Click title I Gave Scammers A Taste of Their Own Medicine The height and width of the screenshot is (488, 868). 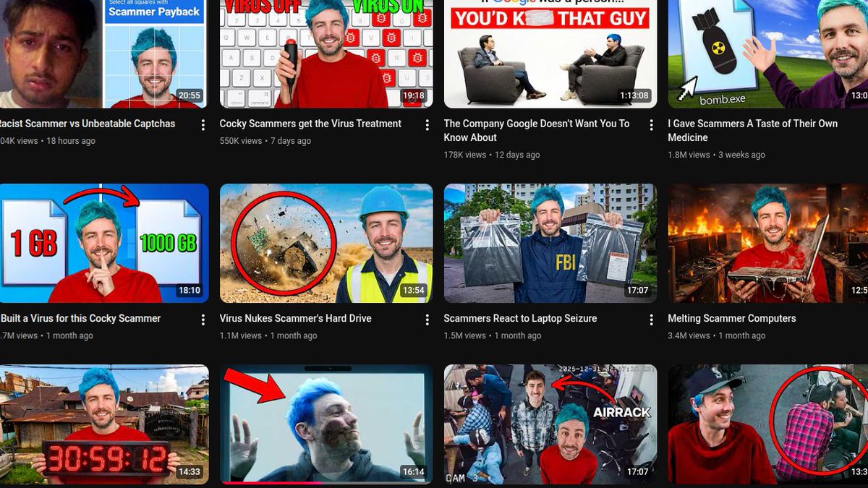click(x=753, y=130)
